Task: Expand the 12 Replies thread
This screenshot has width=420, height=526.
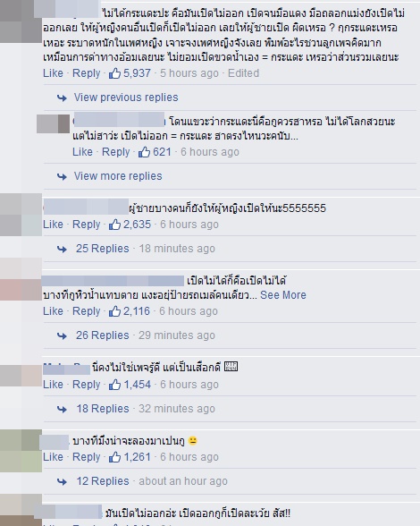Action: pyautogui.click(x=102, y=480)
